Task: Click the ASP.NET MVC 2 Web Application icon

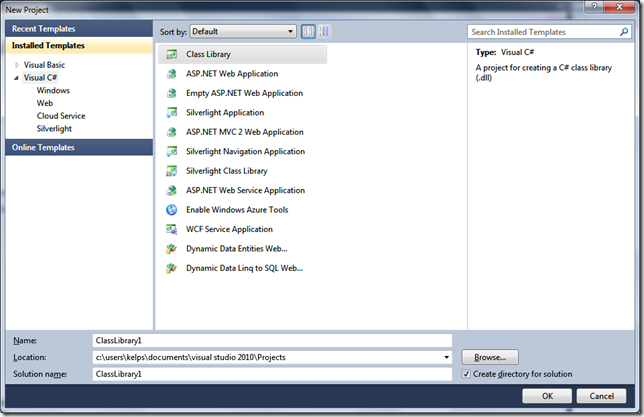Action: click(x=172, y=132)
